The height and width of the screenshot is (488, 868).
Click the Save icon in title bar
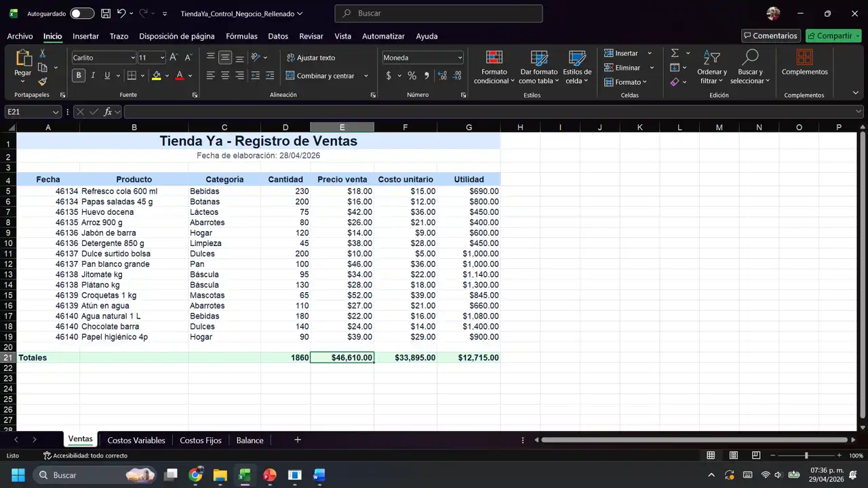(106, 14)
